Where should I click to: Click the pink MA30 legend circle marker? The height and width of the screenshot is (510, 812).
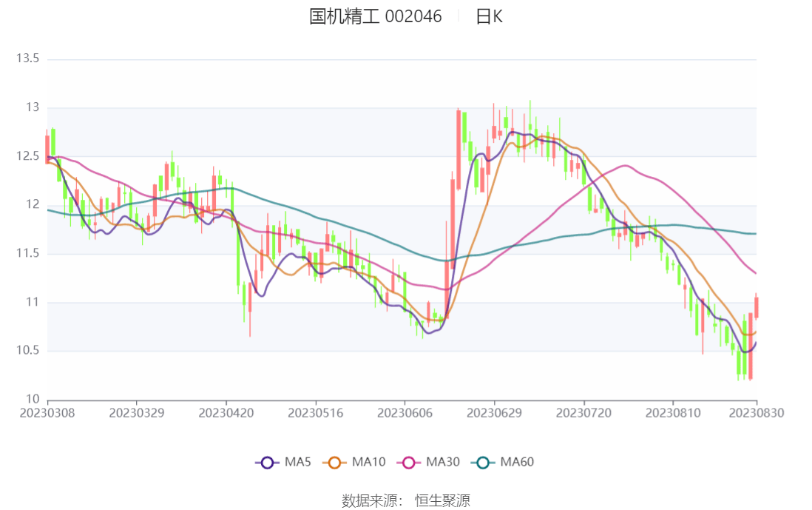[x=408, y=463]
